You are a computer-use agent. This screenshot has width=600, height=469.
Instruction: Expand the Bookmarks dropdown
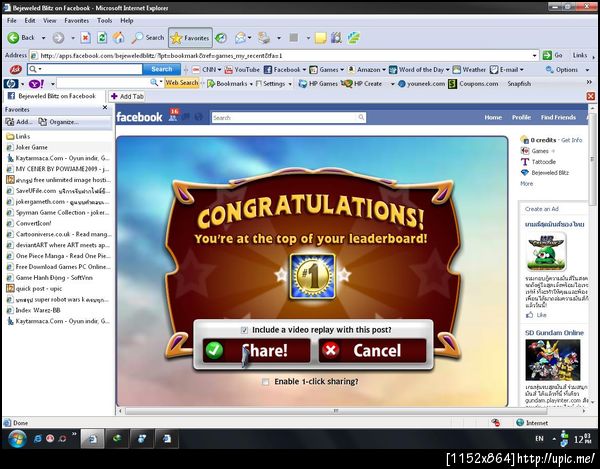251,84
